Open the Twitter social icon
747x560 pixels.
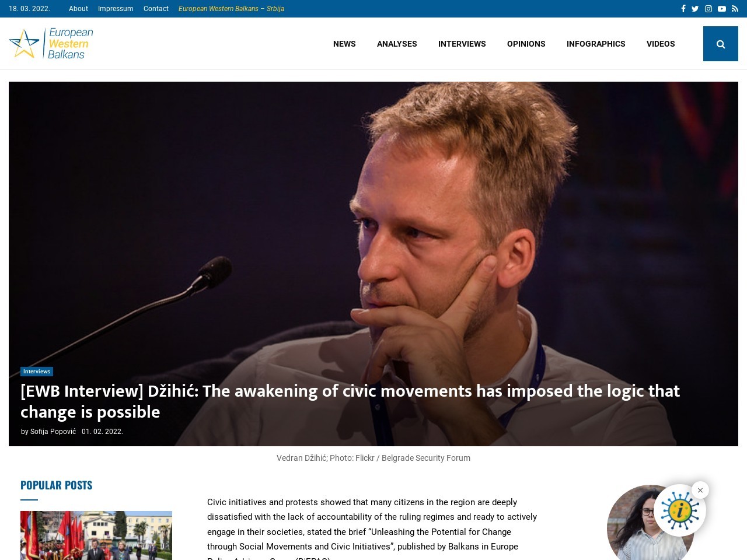pyautogui.click(x=695, y=9)
